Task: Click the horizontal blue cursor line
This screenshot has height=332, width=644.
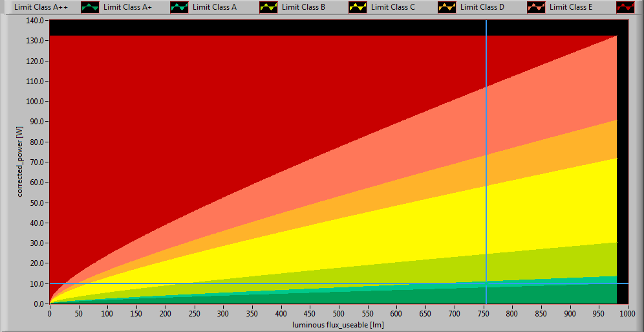Action: click(x=259, y=283)
